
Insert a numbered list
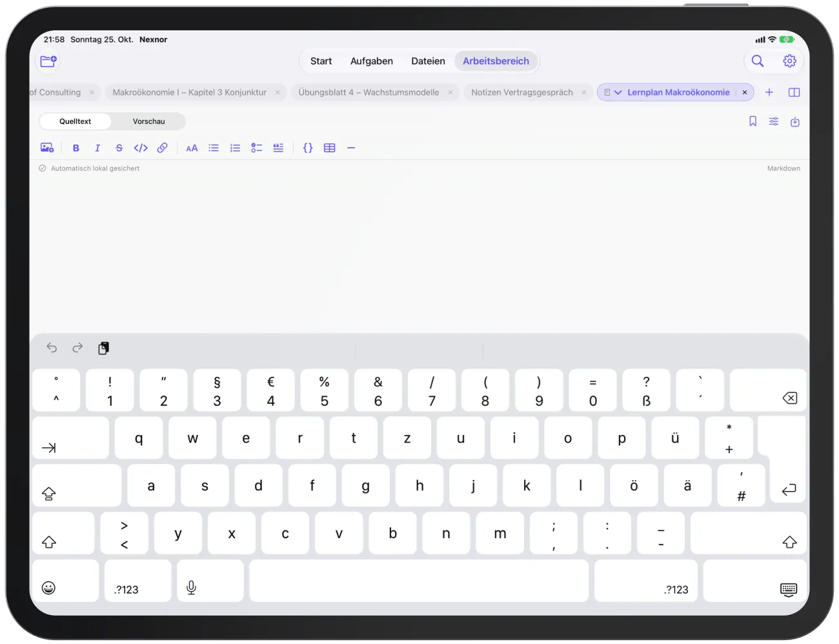pos(235,148)
